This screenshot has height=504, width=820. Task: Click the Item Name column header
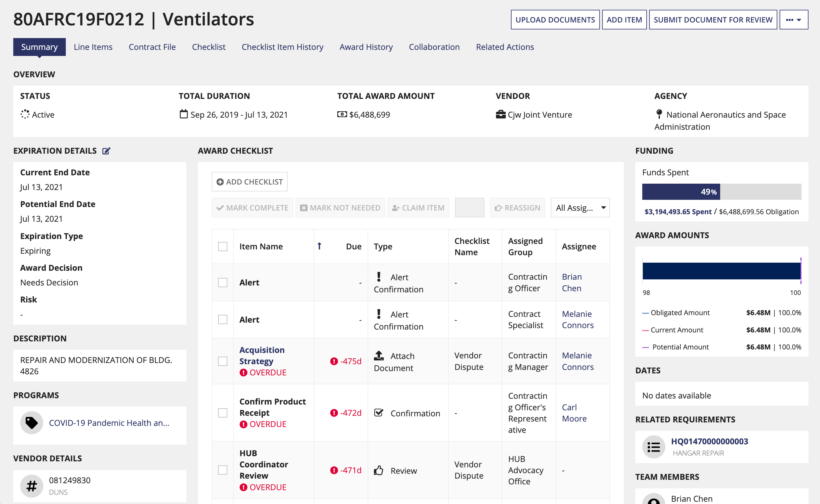point(261,247)
